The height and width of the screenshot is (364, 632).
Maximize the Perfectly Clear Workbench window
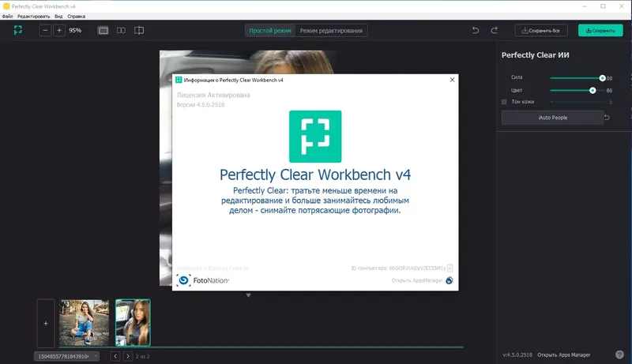[603, 6]
